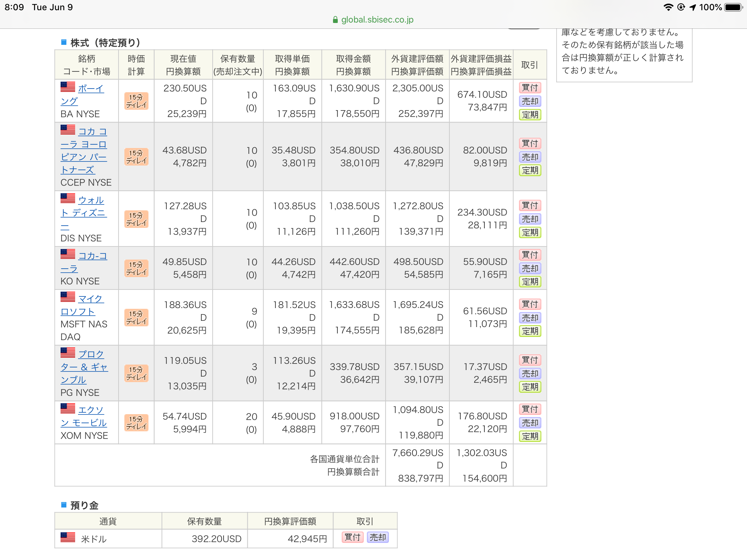Click 売却 button in KO row
The width and height of the screenshot is (747, 560).
pyautogui.click(x=530, y=268)
